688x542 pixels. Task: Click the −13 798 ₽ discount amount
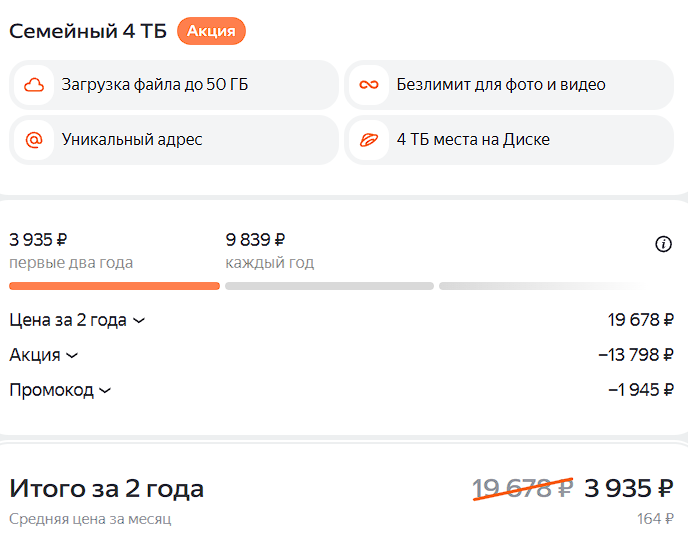point(635,355)
